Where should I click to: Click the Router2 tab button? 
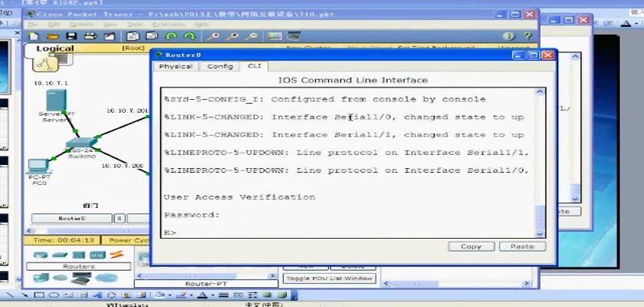(71, 218)
